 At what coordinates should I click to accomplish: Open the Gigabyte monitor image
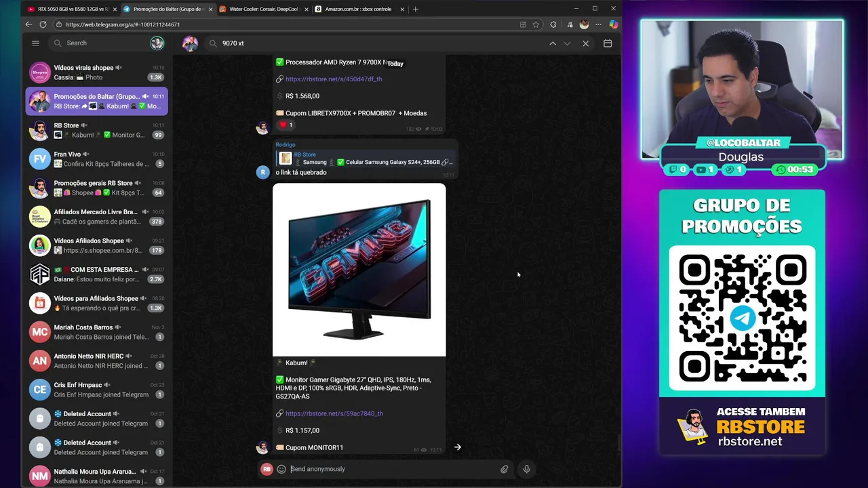click(x=359, y=270)
